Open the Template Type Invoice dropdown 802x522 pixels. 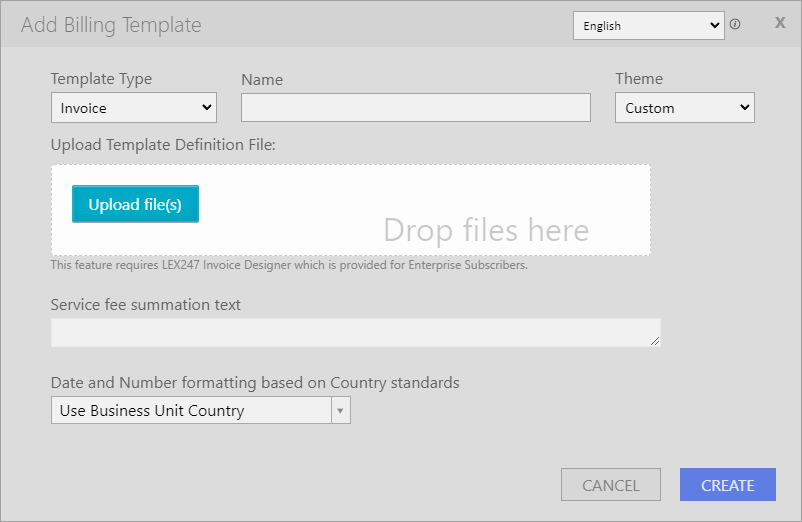pyautogui.click(x=134, y=107)
